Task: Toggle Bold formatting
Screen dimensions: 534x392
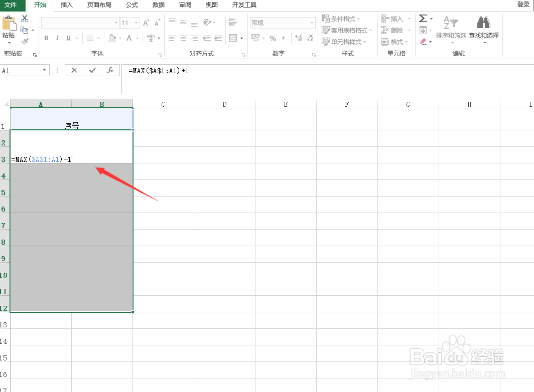Action: pos(46,38)
